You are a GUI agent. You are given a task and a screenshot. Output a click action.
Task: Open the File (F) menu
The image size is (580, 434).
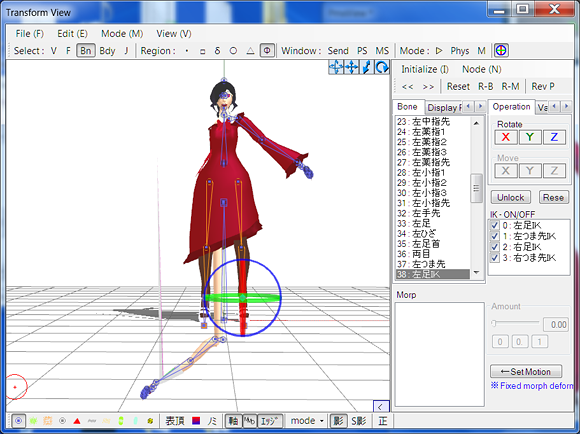(30, 34)
